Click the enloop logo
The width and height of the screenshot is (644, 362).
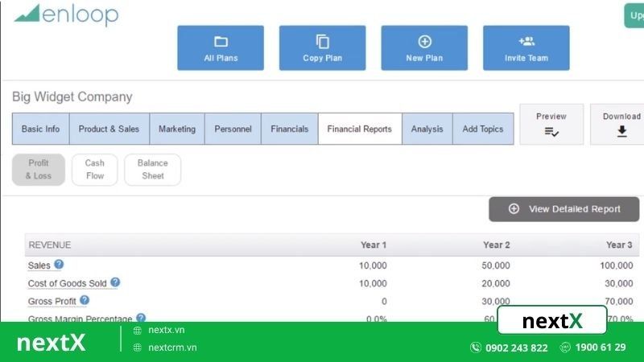67,14
